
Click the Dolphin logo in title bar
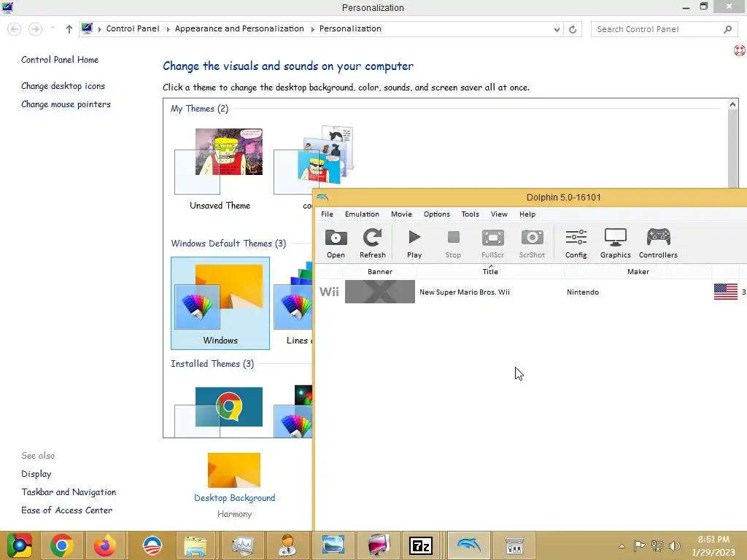click(322, 197)
